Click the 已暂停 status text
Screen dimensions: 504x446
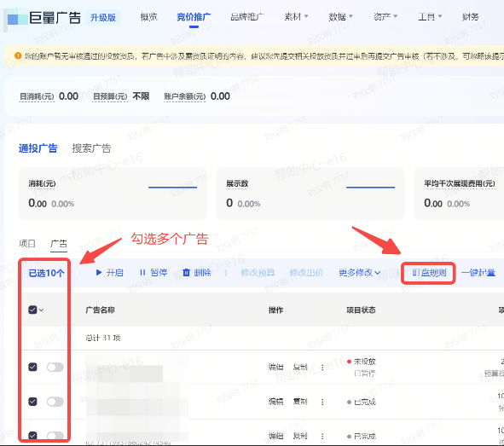365,374
